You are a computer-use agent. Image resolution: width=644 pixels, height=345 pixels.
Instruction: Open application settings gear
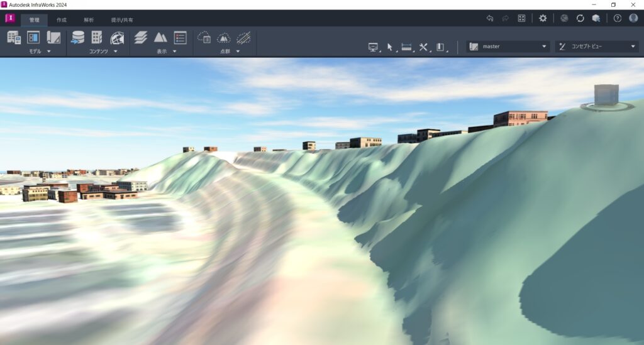click(543, 18)
